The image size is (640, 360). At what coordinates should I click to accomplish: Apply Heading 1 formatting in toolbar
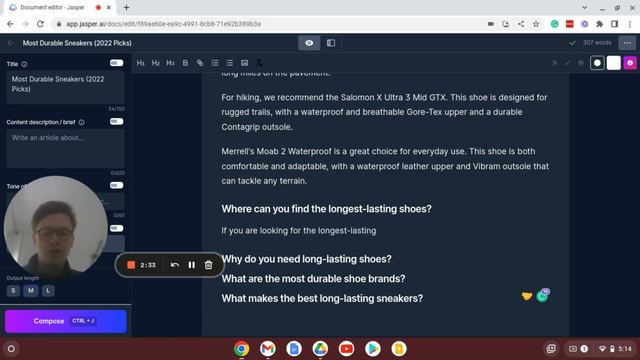tap(141, 63)
